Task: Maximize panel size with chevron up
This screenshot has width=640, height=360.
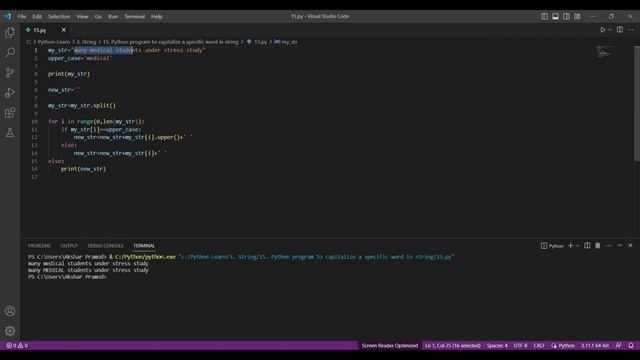Action: coord(620,245)
